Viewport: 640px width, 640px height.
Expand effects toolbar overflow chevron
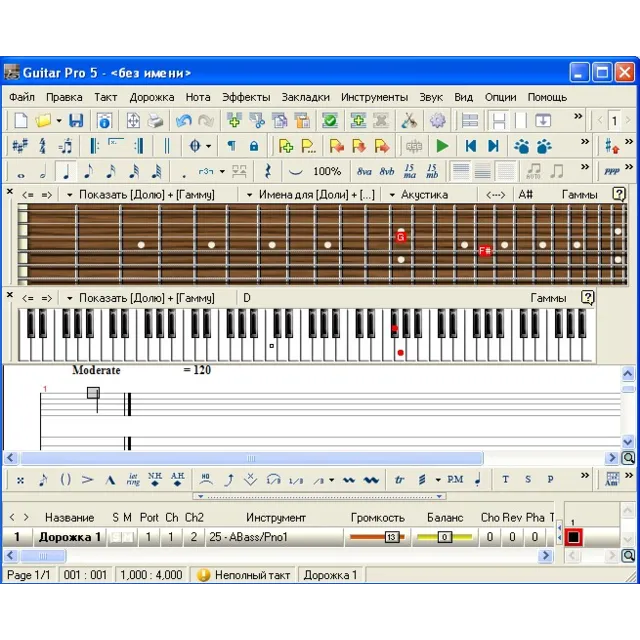pyautogui.click(x=585, y=475)
